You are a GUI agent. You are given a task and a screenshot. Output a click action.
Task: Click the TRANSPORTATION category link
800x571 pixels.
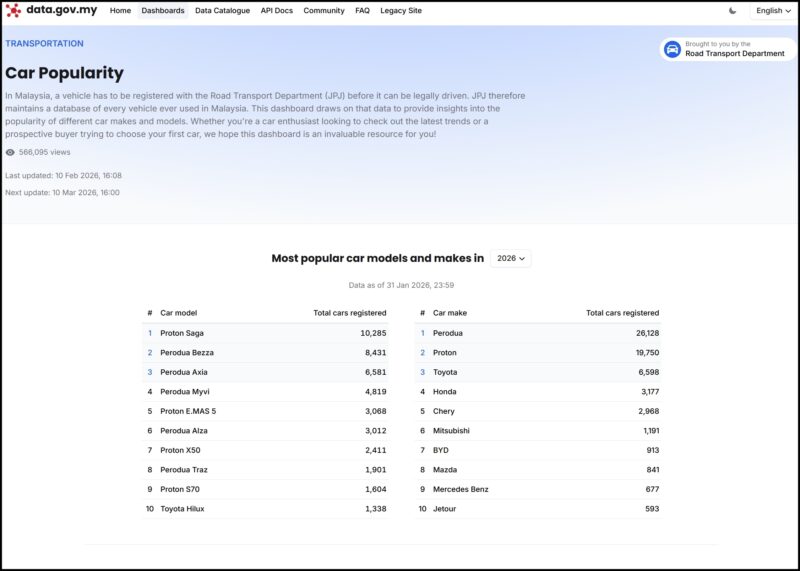coord(44,43)
